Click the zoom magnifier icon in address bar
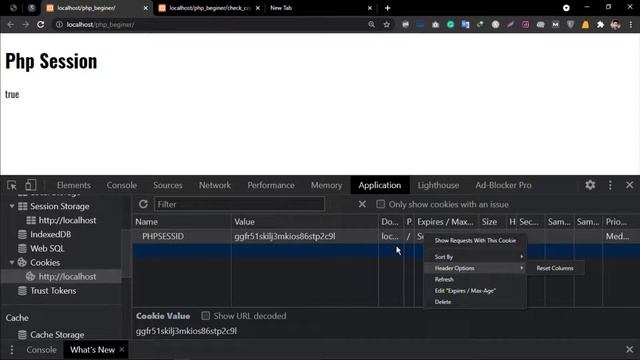 pos(371,24)
